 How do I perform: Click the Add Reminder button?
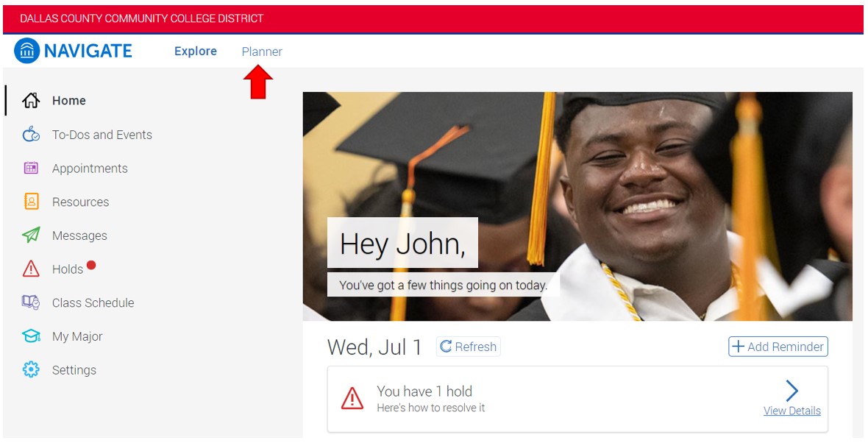778,346
